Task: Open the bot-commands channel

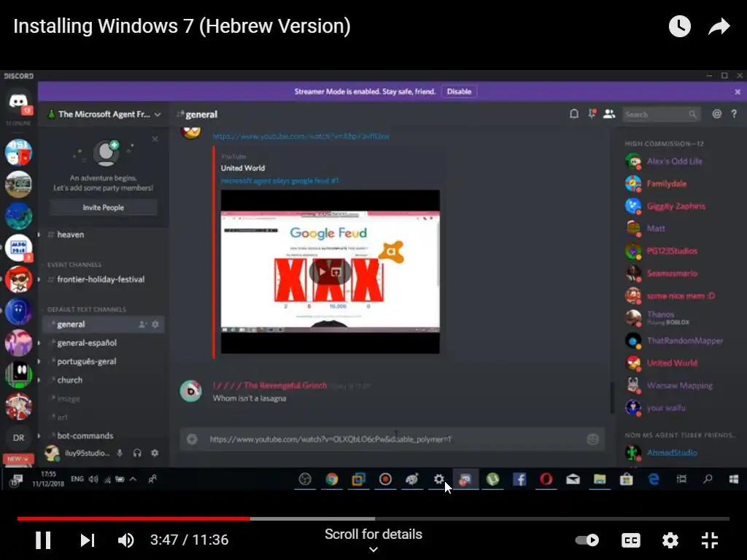Action: 85,436
